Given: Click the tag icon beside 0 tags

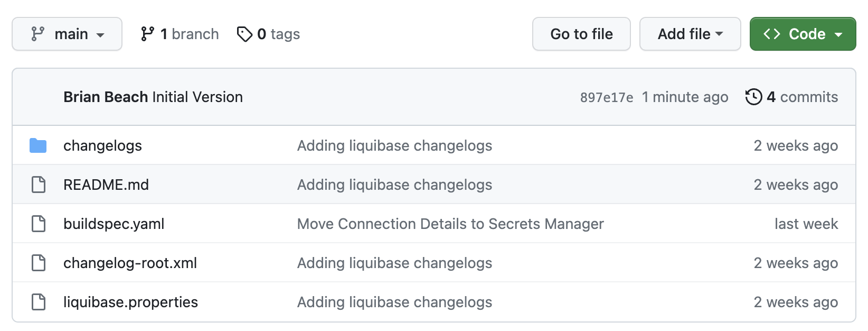Looking at the screenshot, I should point(244,33).
